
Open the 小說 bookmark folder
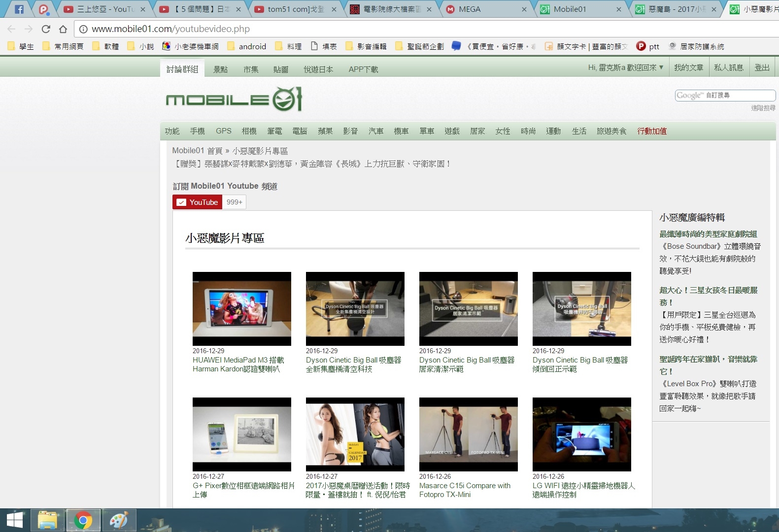click(140, 46)
